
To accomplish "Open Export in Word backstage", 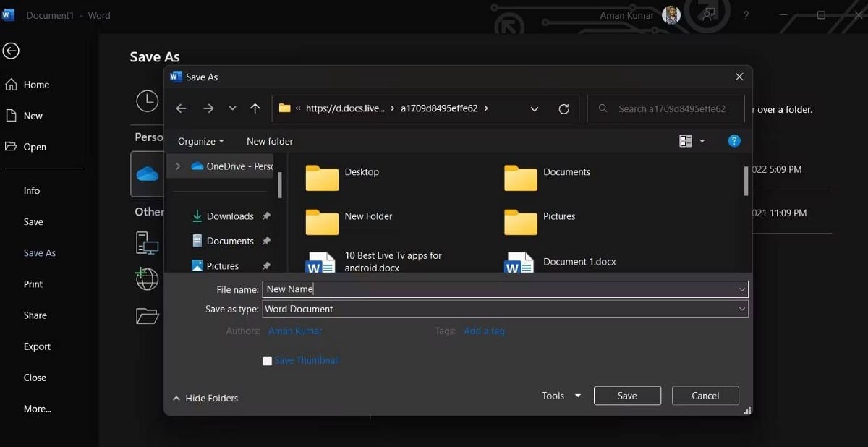I will 37,346.
